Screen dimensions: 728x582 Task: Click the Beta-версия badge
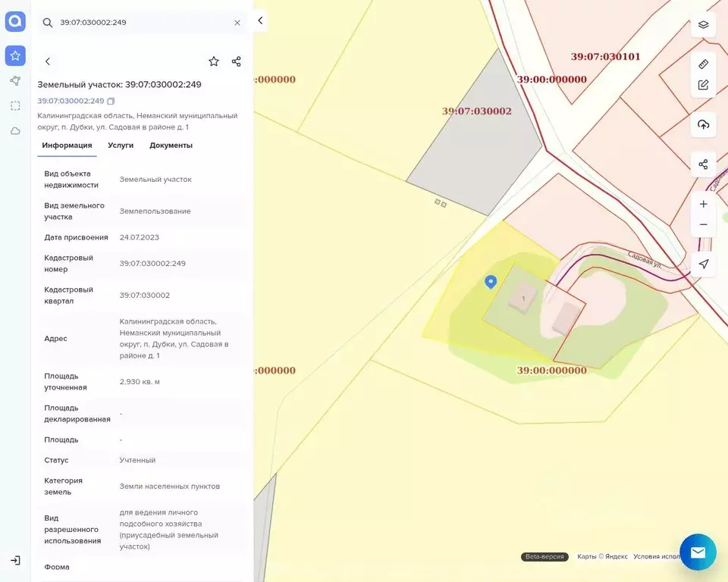coord(544,556)
